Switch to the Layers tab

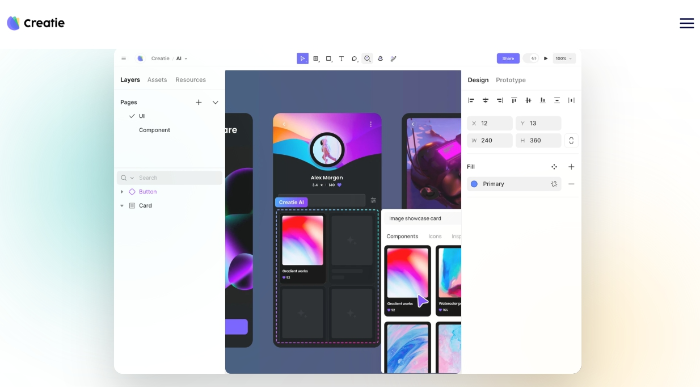[130, 80]
